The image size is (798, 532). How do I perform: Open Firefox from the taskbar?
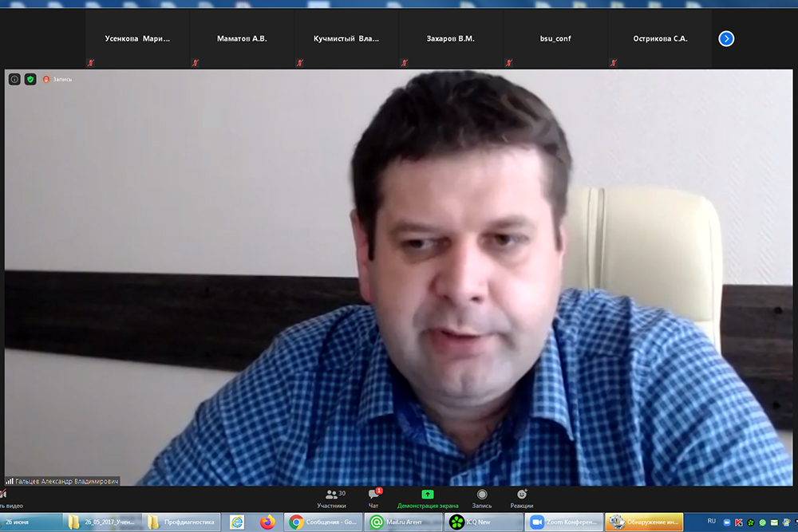coord(267,522)
